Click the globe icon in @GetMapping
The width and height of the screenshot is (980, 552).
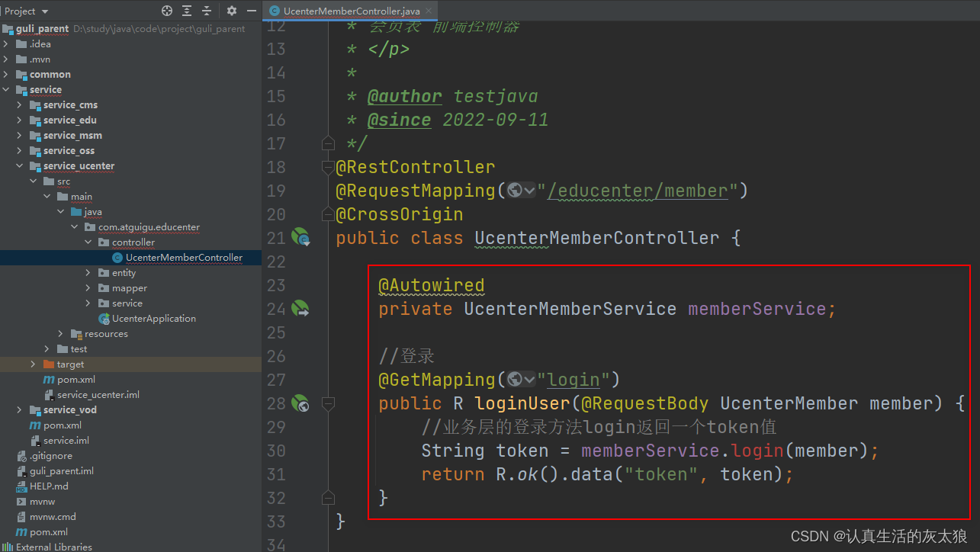513,380
